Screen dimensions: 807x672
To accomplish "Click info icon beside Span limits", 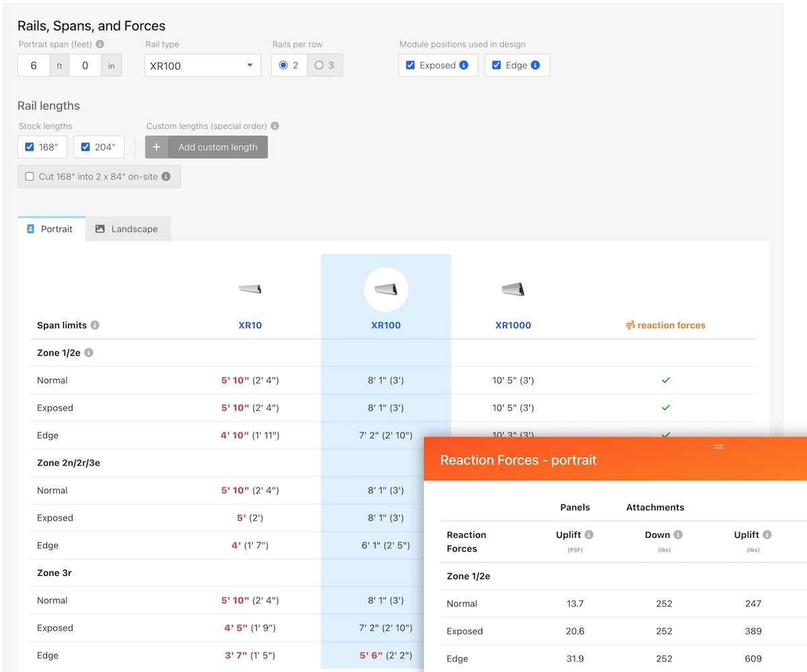I will (95, 326).
